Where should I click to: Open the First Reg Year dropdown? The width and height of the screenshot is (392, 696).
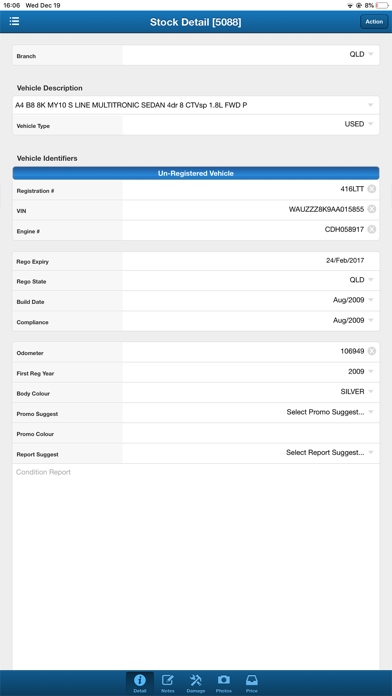click(251, 372)
